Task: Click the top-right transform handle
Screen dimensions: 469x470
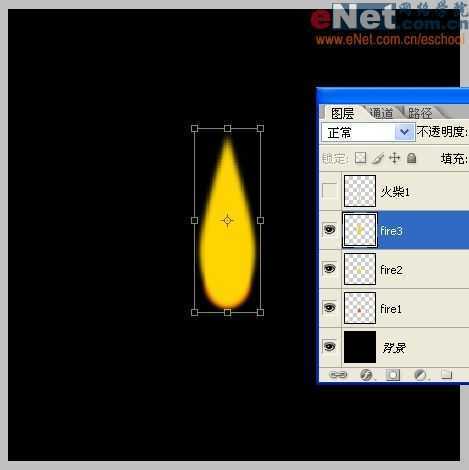Action: pyautogui.click(x=260, y=128)
